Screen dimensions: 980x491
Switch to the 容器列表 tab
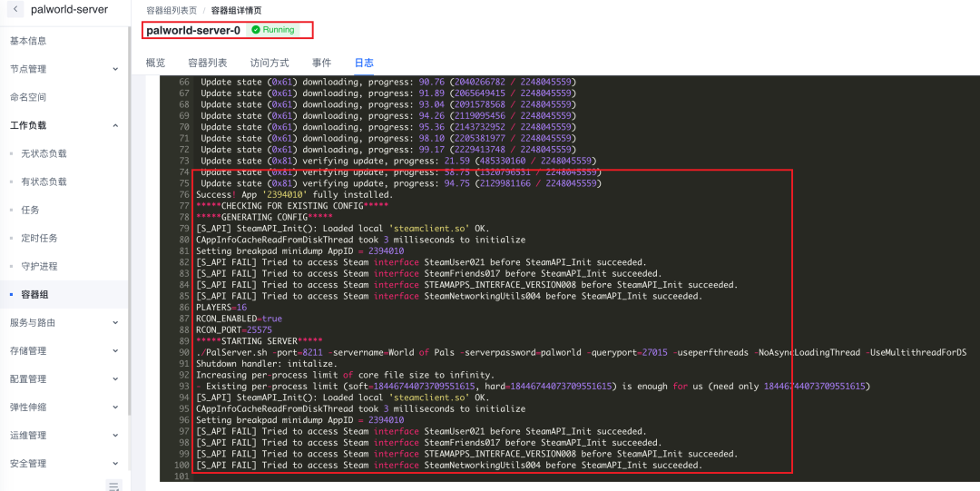point(208,63)
